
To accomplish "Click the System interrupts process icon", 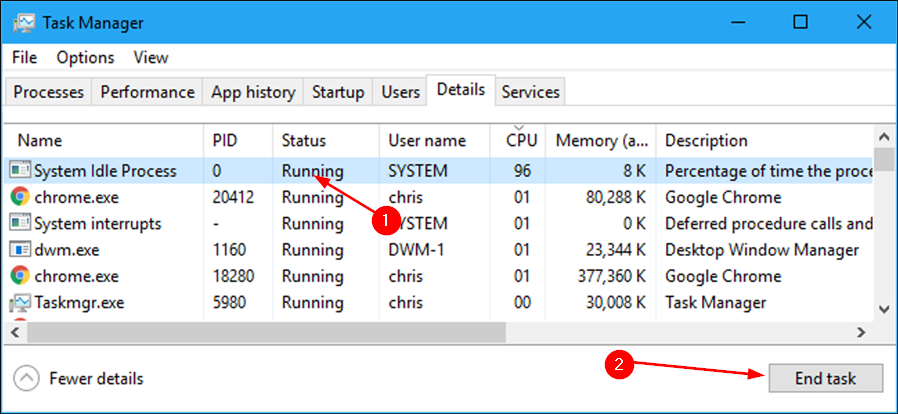I will coord(20,223).
